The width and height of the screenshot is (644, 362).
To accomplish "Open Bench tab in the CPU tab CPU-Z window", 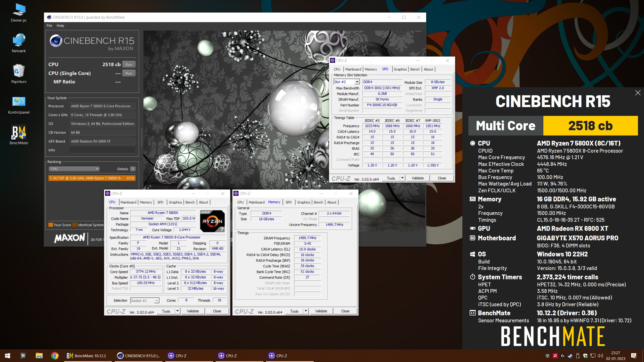I will click(190, 202).
